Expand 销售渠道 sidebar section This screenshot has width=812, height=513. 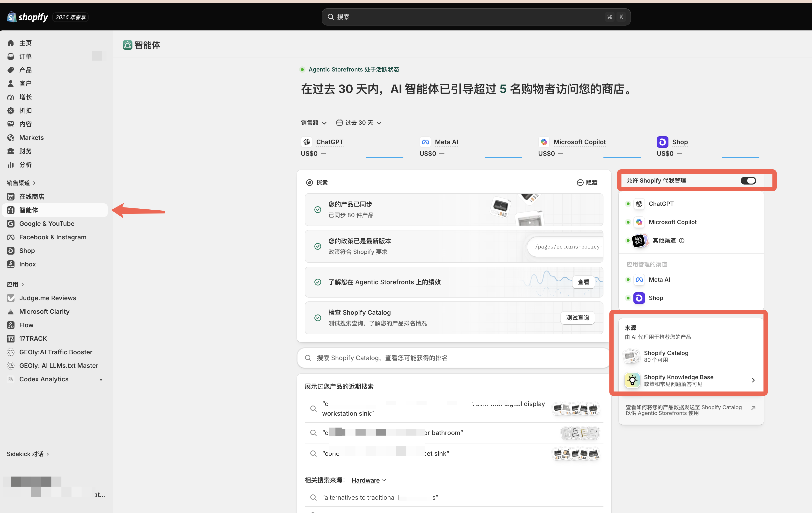pos(21,183)
